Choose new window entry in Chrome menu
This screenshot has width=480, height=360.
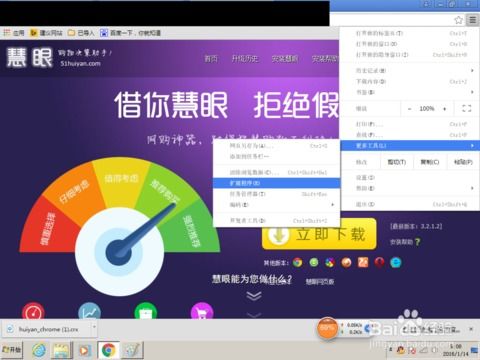[x=410, y=44]
